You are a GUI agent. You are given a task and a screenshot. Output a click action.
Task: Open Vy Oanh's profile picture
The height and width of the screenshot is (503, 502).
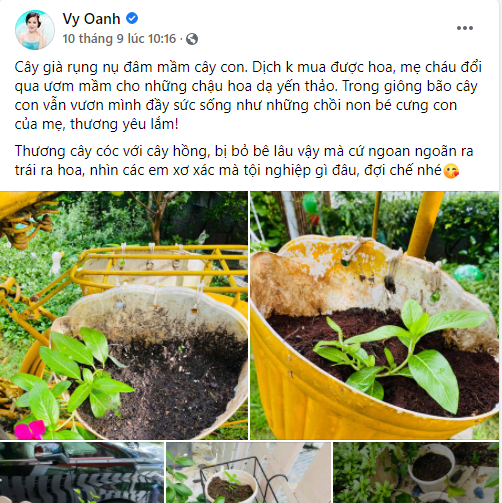(x=35, y=30)
